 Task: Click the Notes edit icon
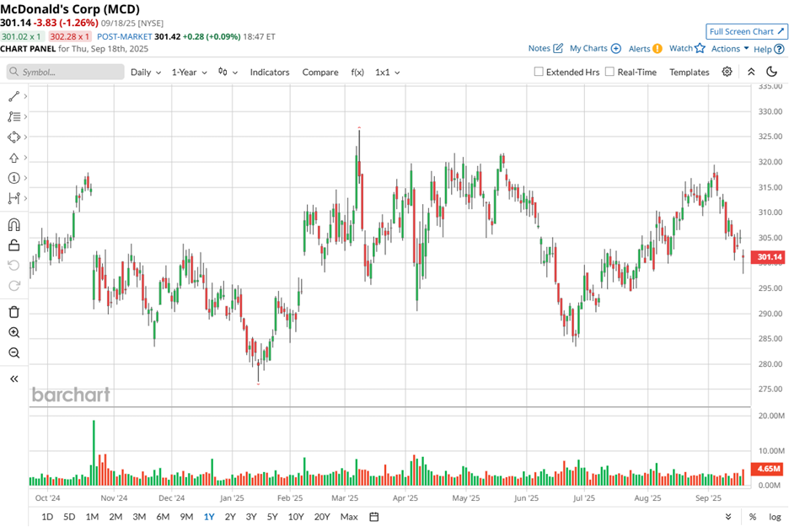(558, 48)
